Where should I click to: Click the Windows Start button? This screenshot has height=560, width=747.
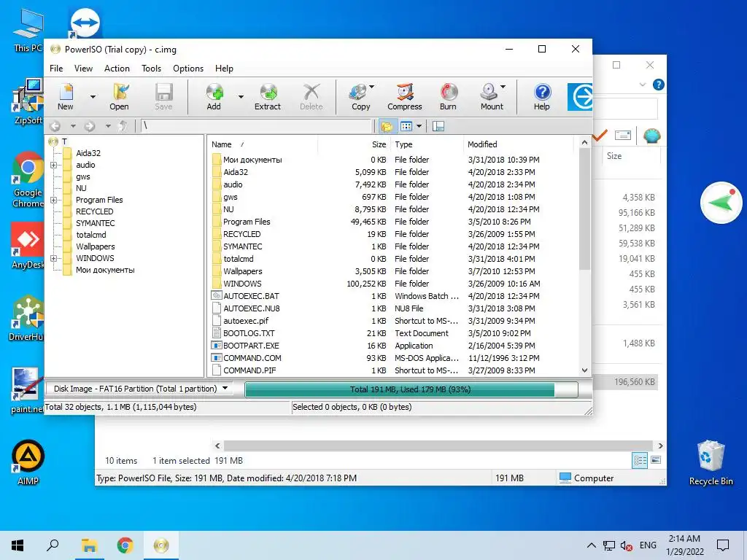pyautogui.click(x=18, y=545)
